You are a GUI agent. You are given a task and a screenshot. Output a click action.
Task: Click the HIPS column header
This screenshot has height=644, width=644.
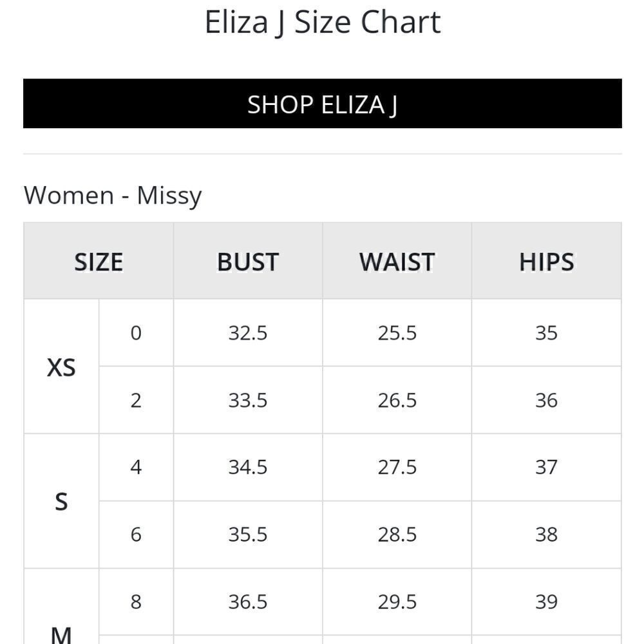point(547,261)
